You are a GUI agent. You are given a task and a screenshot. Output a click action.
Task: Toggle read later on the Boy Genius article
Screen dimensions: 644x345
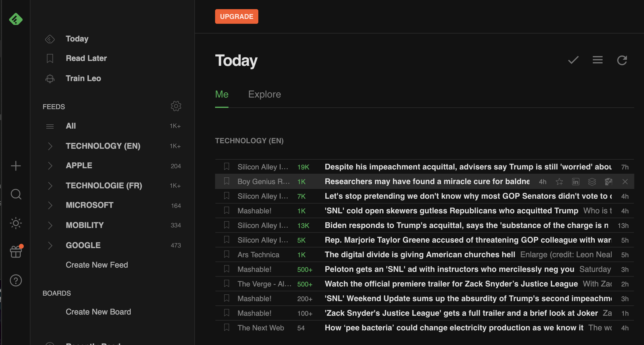(x=227, y=181)
